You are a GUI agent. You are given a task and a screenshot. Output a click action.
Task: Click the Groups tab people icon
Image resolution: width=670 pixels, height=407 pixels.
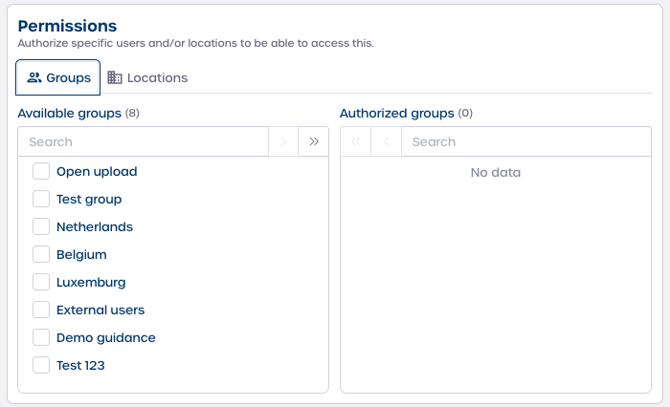(x=34, y=78)
